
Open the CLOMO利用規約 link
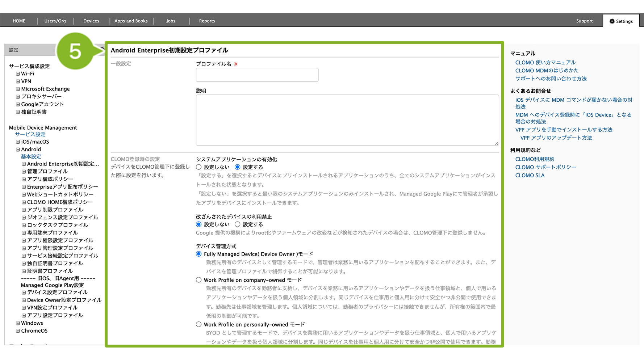pos(535,159)
